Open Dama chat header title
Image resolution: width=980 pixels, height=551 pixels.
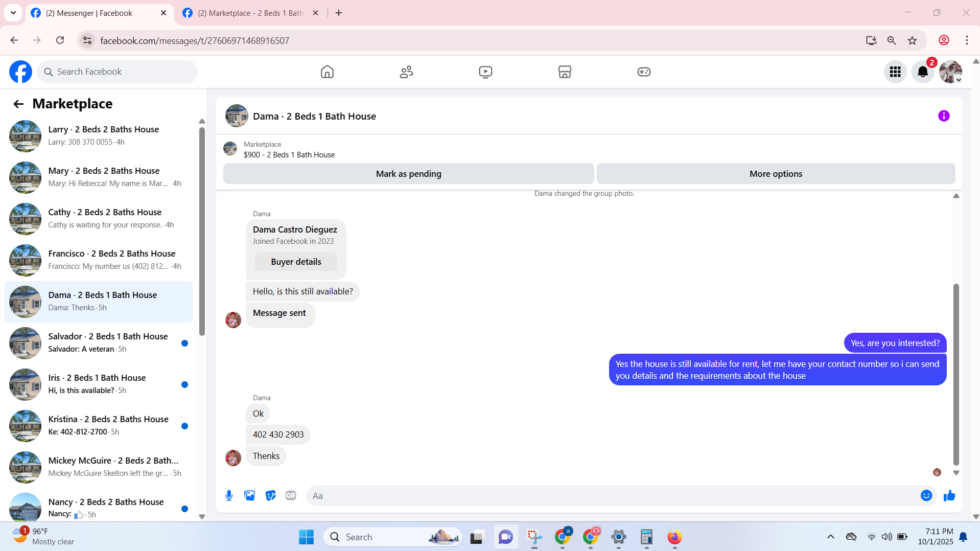[314, 117]
